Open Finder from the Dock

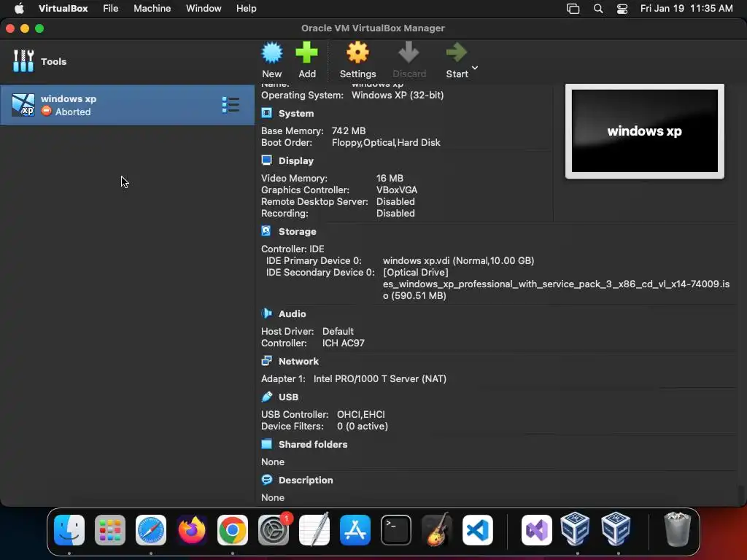(69, 530)
